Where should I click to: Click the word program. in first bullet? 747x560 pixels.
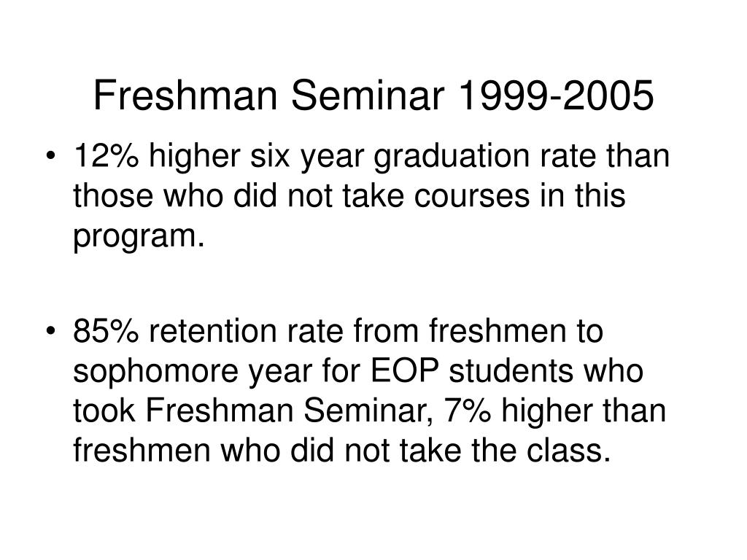coord(139,237)
